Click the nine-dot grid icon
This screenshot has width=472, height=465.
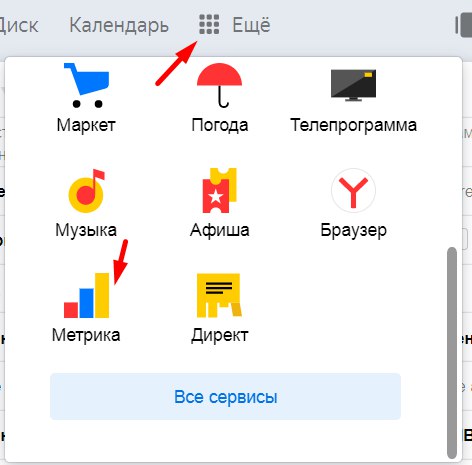[209, 24]
